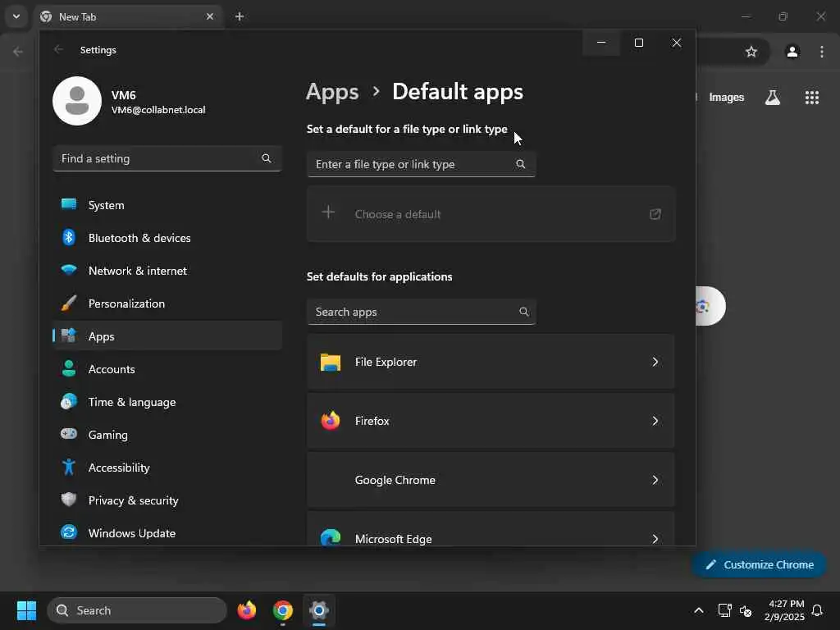
Task: Click the Firefox logo in apps list
Action: (331, 421)
